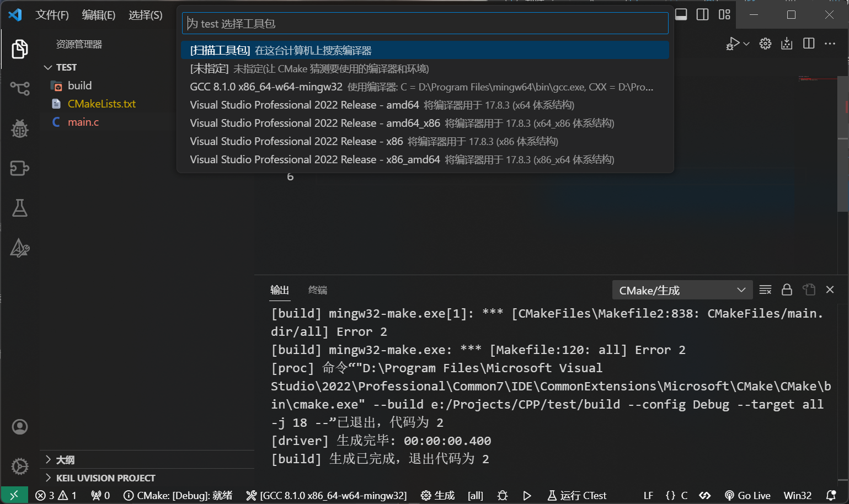
Task: Toggle output word wrap/clear list icon
Action: tap(765, 289)
